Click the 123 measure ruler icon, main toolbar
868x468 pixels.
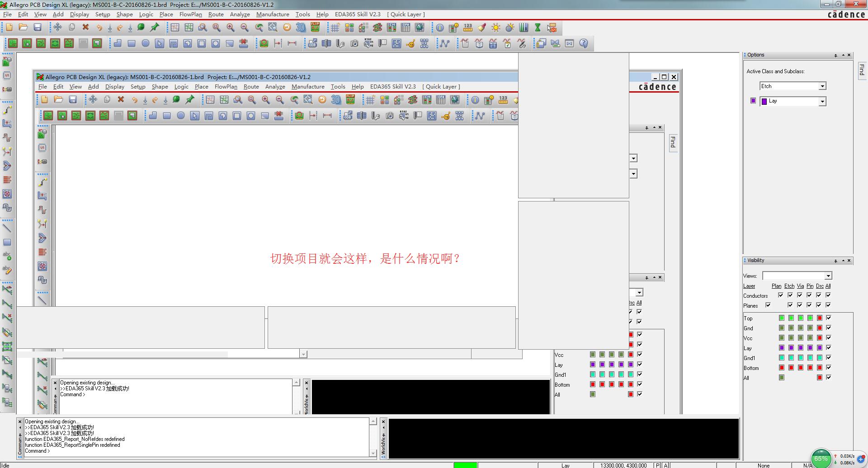coord(468,28)
